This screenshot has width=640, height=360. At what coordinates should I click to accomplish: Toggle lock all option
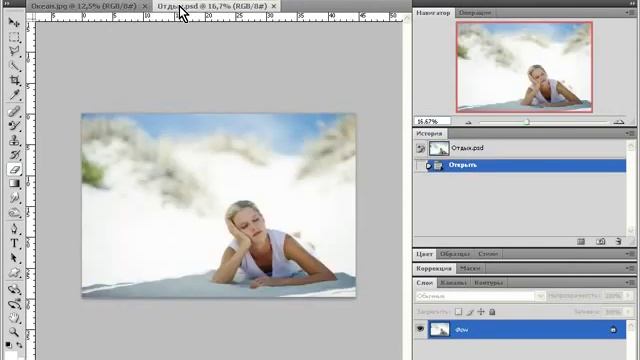click(x=492, y=312)
